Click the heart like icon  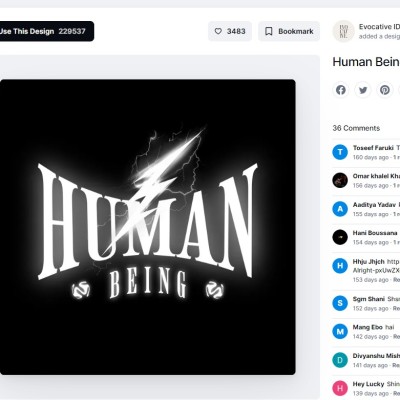[x=218, y=31]
